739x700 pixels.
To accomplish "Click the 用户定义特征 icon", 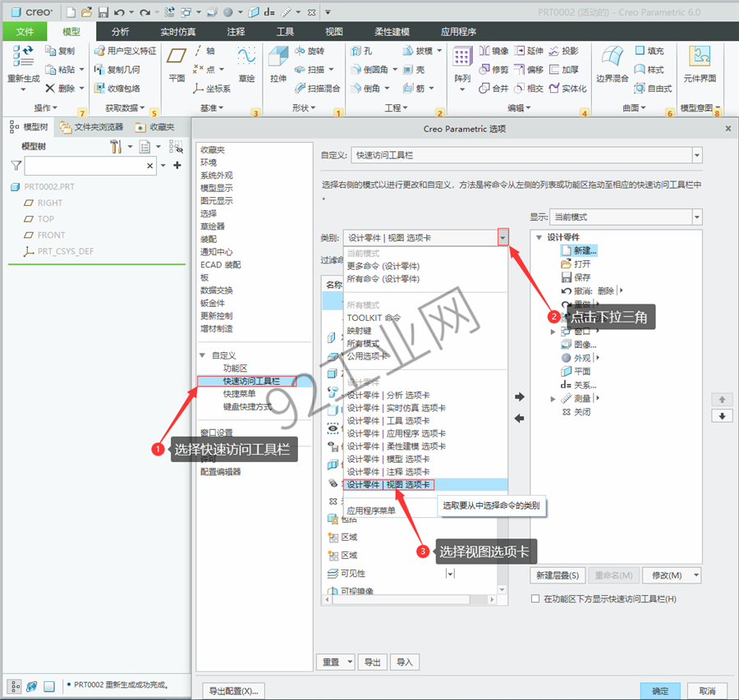I will [x=99, y=51].
